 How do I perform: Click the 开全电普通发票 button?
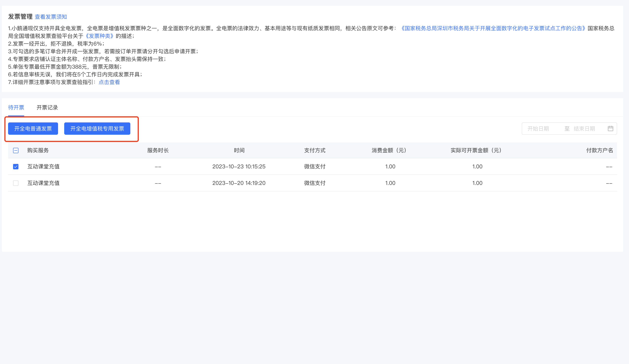point(33,129)
